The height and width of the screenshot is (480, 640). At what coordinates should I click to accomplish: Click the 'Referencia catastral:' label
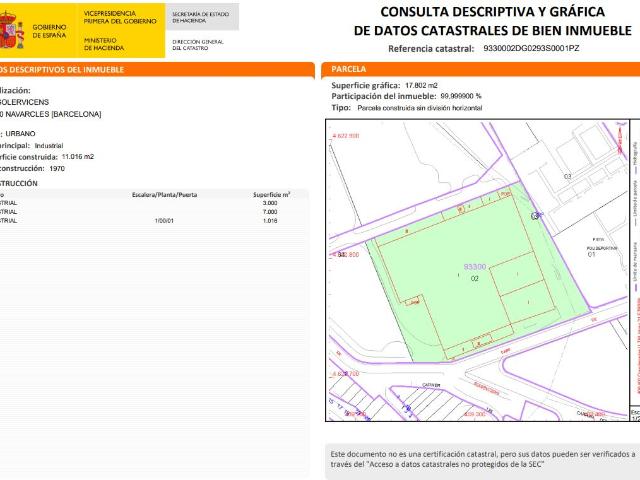[431, 49]
